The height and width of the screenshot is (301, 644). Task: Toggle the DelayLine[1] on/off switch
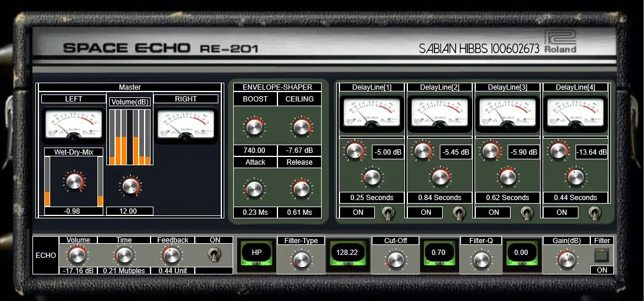389,212
